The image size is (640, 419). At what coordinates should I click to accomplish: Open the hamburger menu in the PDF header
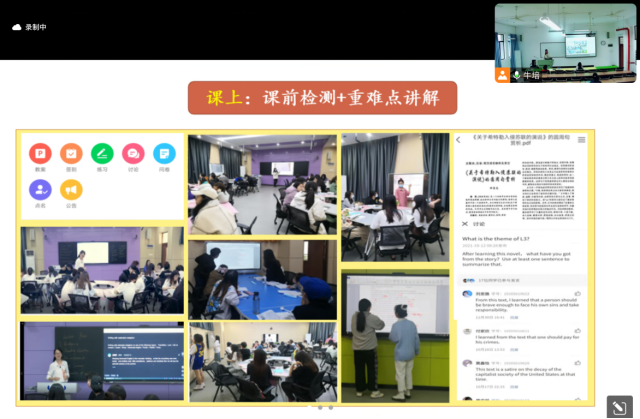[x=582, y=140]
